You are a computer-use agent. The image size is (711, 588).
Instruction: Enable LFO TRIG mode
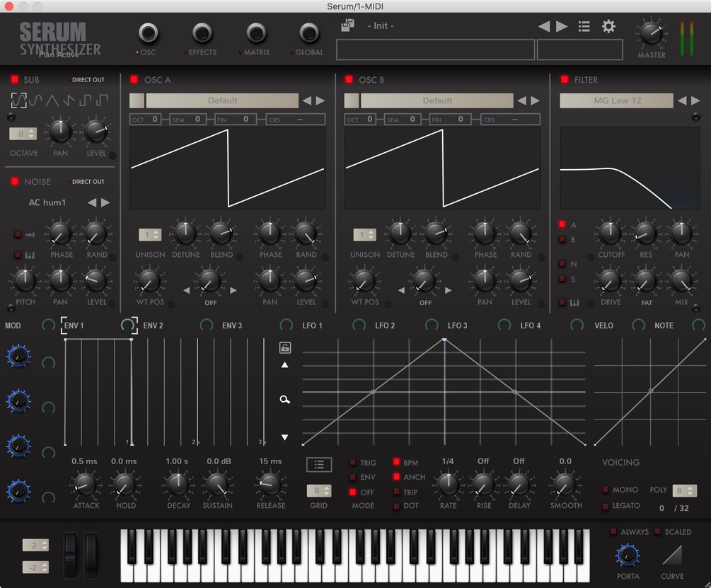coord(352,463)
